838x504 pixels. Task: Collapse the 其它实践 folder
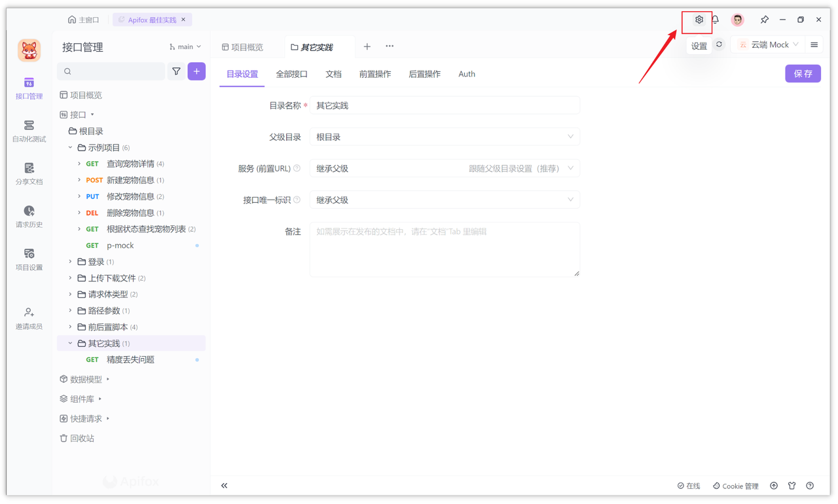click(x=70, y=343)
